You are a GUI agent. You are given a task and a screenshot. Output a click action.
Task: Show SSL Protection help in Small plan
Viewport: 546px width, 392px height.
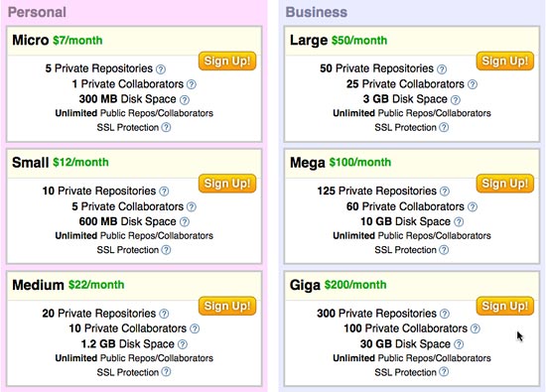pyautogui.click(x=167, y=250)
